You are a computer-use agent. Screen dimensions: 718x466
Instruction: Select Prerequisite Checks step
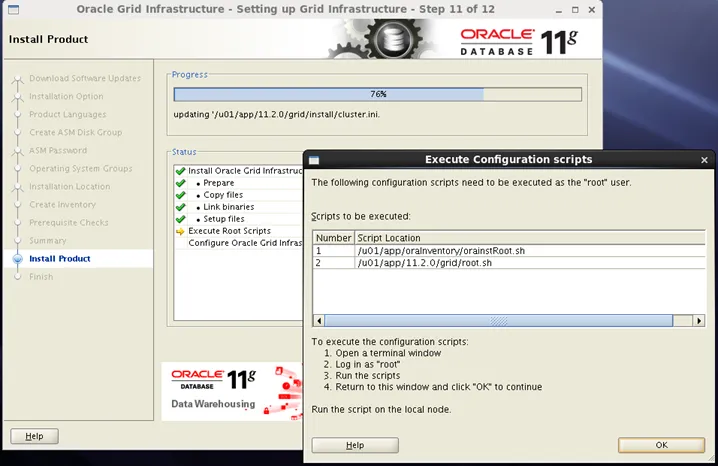pos(69,222)
